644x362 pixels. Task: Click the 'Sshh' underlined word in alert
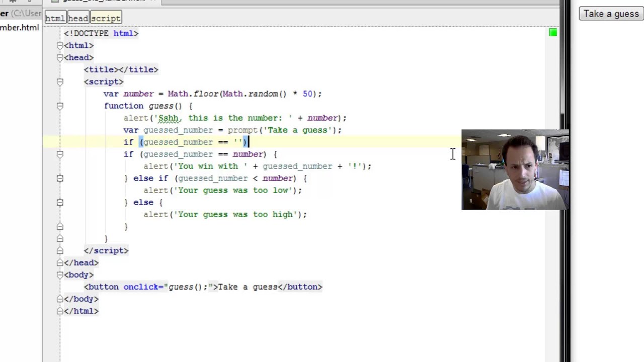(x=169, y=118)
